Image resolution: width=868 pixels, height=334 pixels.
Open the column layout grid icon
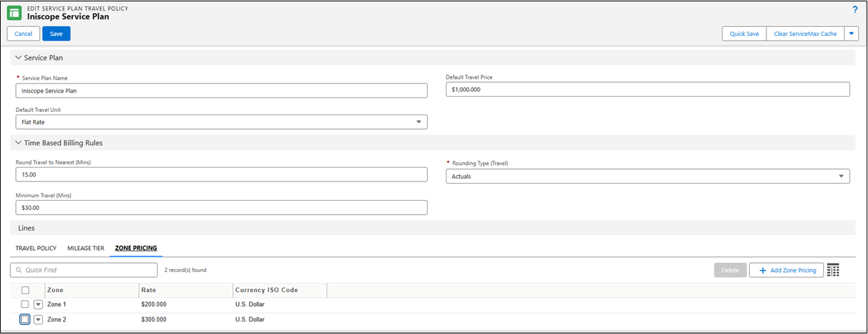click(x=833, y=271)
